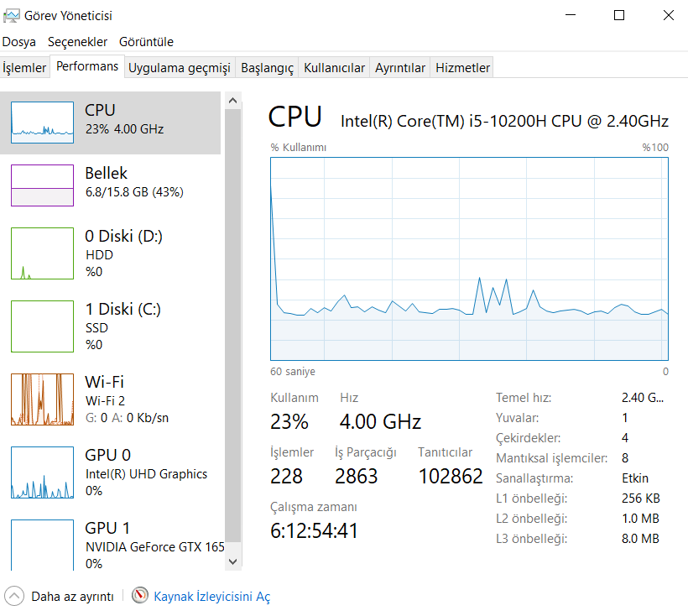
Task: Switch to the Uygulama geçmişi tab
Action: pyautogui.click(x=179, y=68)
